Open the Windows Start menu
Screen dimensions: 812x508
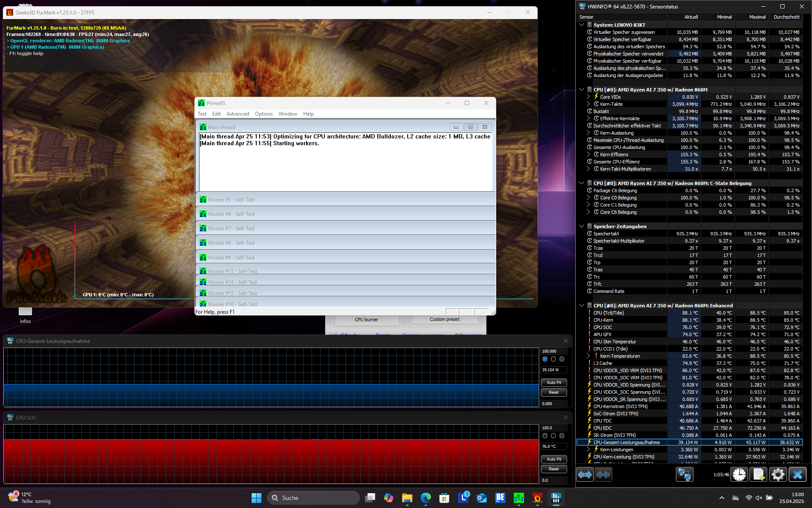[256, 498]
